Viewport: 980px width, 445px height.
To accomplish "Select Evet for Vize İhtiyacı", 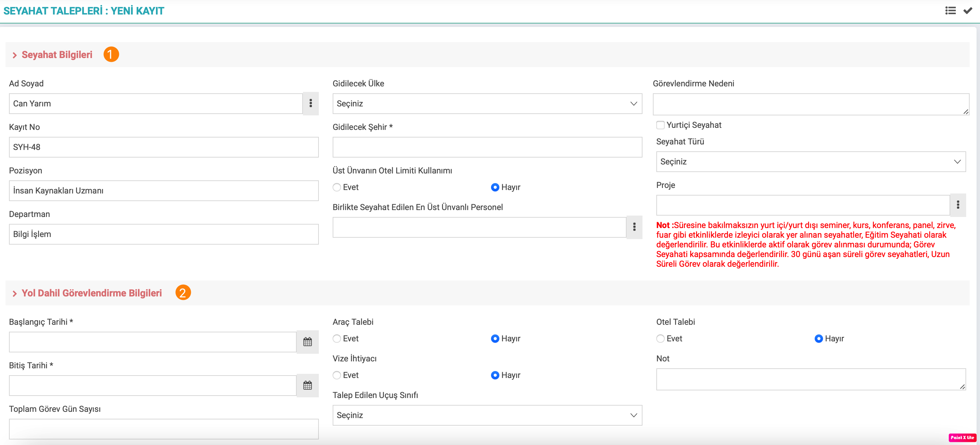I will [337, 376].
